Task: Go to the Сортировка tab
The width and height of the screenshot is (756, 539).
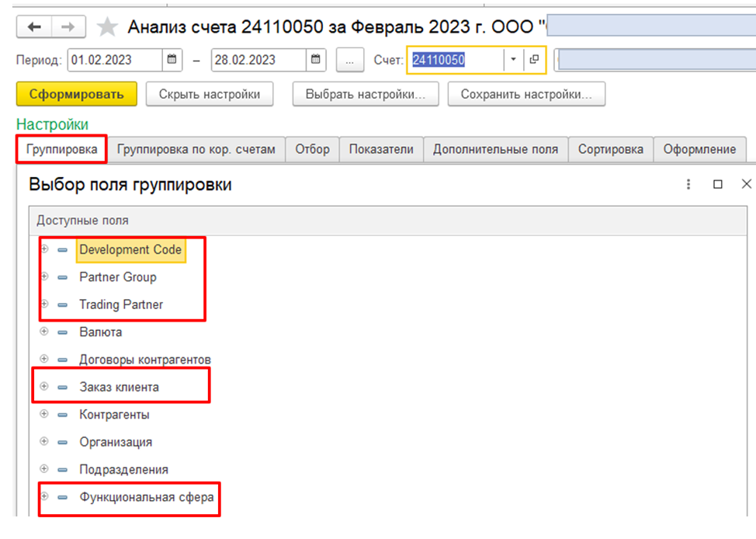Action: pyautogui.click(x=610, y=149)
